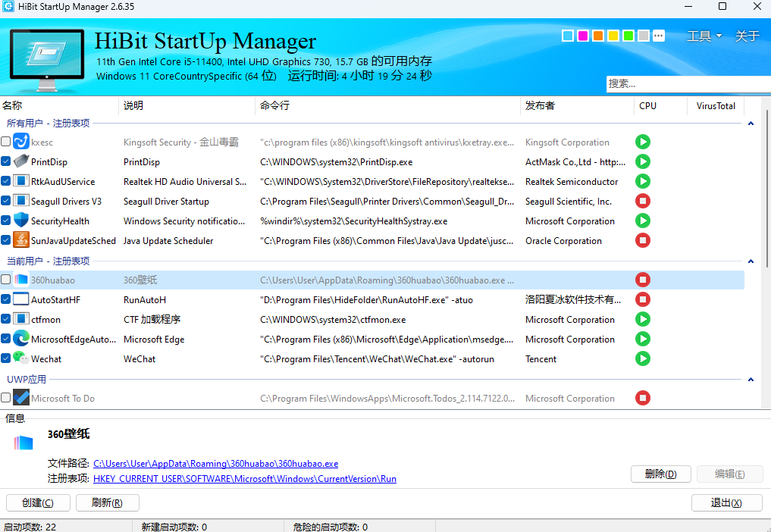Select the gray theme color swatch

pos(644,36)
